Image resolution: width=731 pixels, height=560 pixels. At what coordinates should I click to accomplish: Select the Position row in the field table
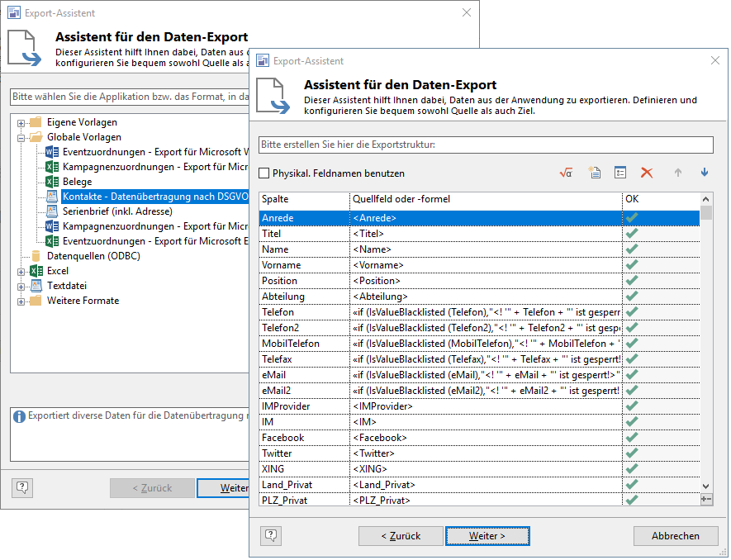pyautogui.click(x=303, y=281)
